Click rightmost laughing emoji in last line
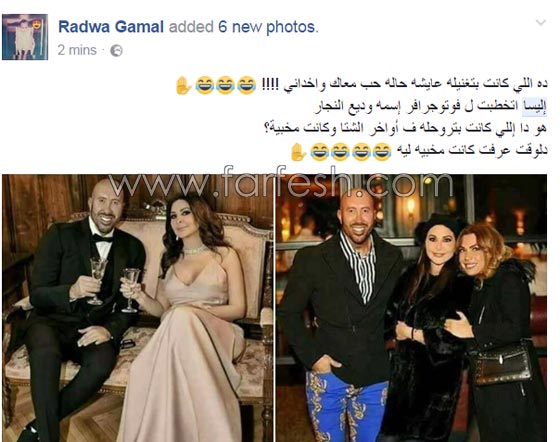The height and width of the screenshot is (442, 560). (382, 152)
